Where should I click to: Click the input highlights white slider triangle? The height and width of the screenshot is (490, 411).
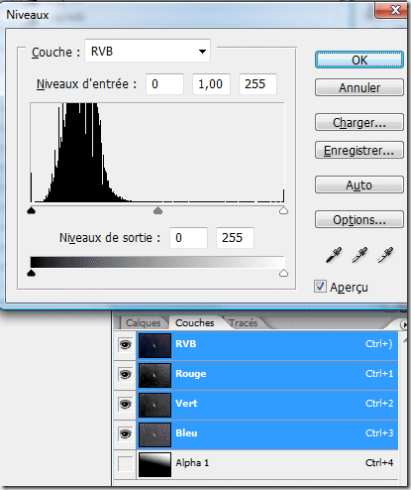click(x=283, y=210)
